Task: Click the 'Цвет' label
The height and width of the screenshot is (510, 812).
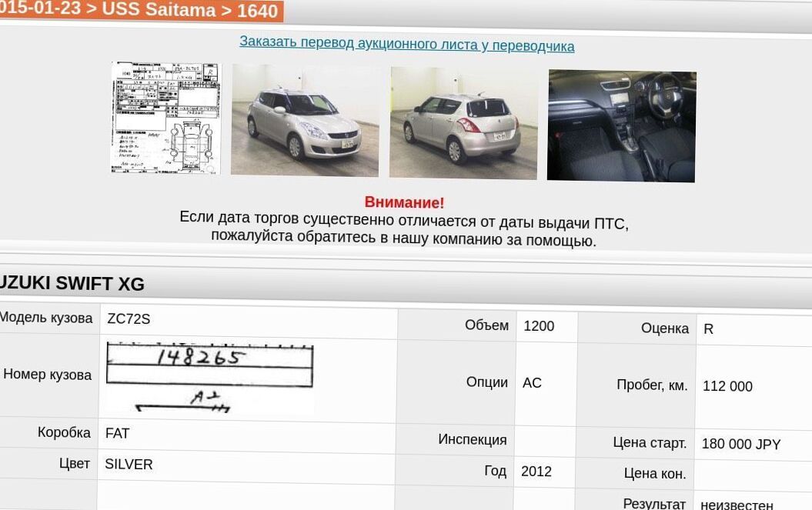Action: (75, 463)
